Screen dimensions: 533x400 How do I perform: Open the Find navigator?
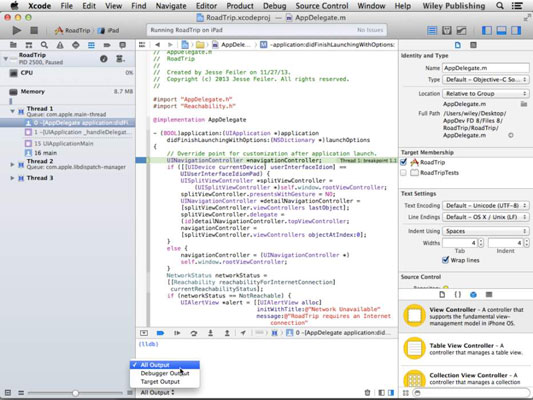click(x=44, y=45)
